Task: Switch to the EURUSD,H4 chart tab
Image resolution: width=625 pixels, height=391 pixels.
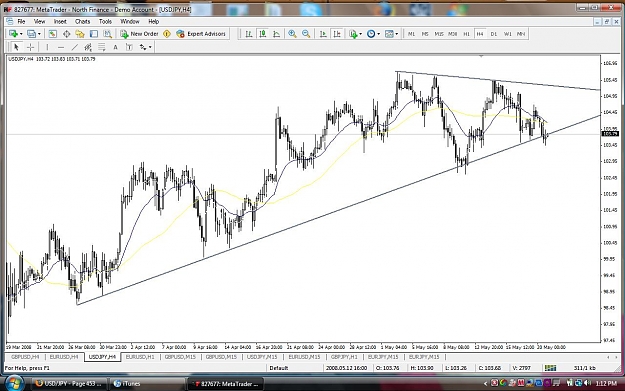Action: point(64,357)
